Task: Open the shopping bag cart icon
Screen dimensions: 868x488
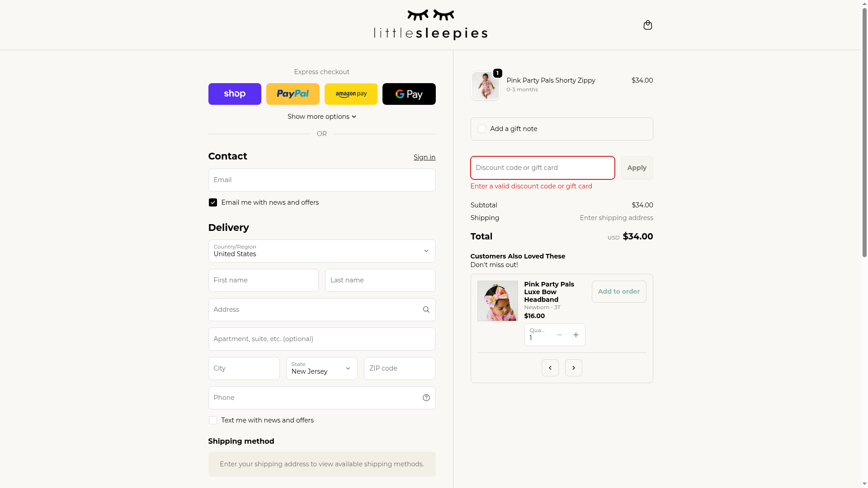Action: coord(647,25)
